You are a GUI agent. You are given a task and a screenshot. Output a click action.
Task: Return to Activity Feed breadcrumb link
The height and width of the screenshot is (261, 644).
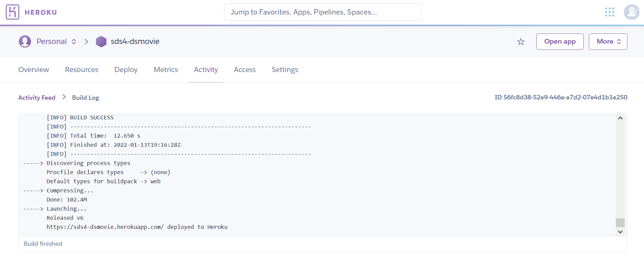tap(37, 98)
